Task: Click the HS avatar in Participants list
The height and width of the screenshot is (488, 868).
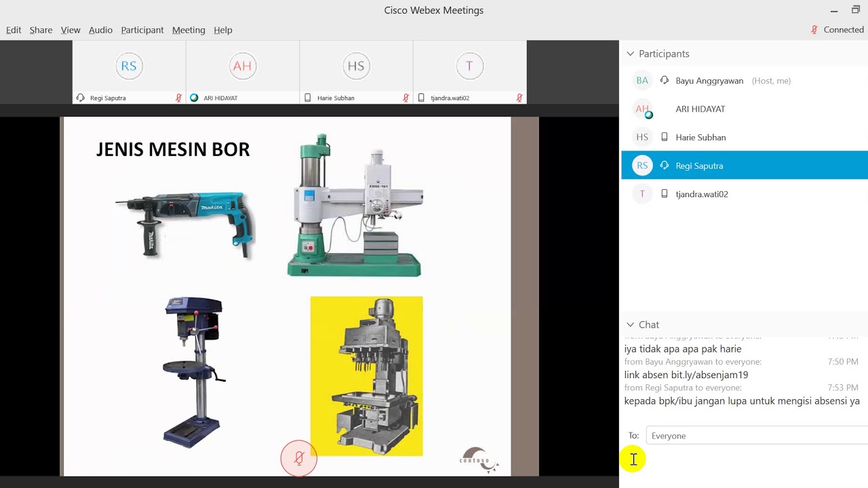Action: (x=642, y=138)
